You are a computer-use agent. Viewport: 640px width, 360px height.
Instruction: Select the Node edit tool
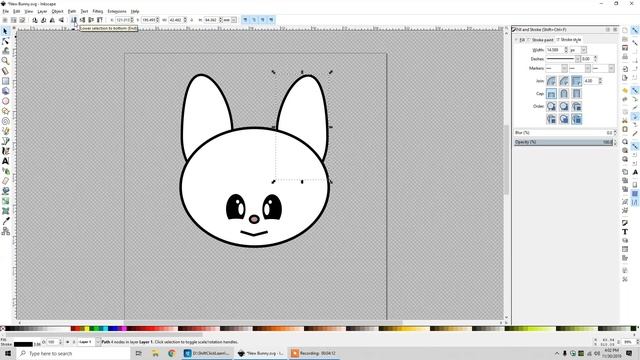(5, 41)
